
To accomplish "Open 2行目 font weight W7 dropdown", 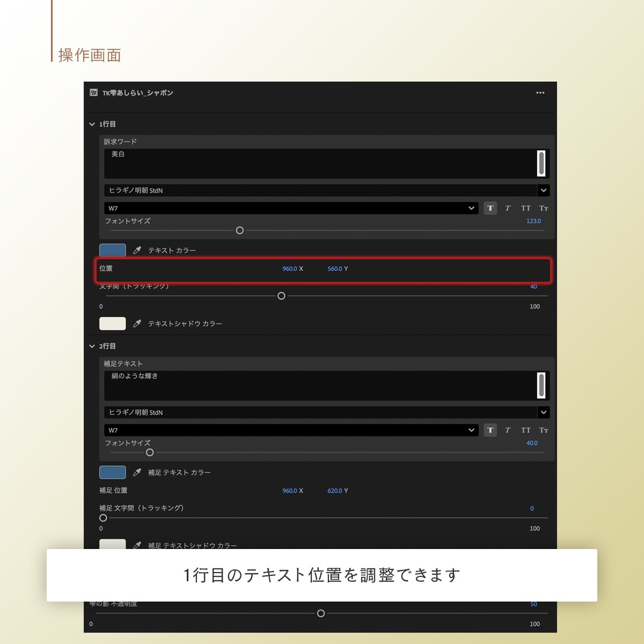I will coord(291,430).
